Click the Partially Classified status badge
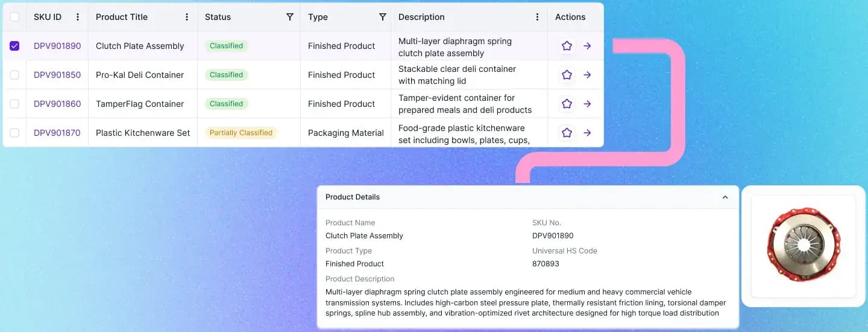Viewport: 868px width, 332px height. pos(241,133)
